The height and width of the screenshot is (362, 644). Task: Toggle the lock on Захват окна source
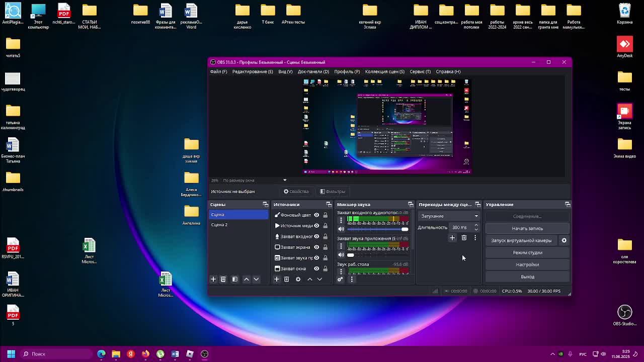pos(325,268)
